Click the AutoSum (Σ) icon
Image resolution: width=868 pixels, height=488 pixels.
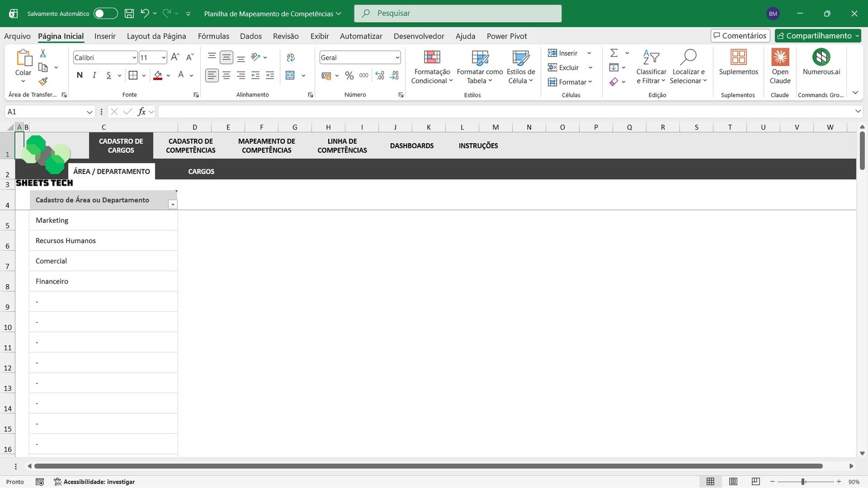[614, 53]
